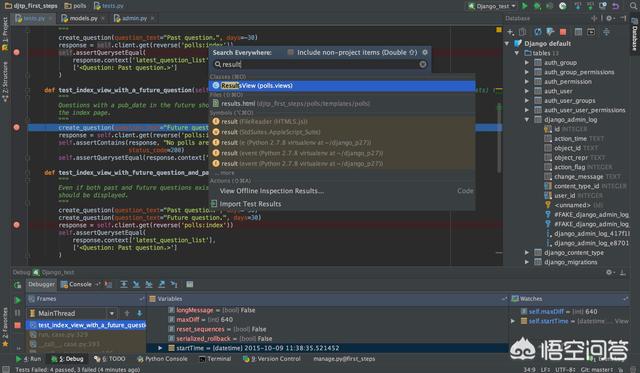Viewport: 640px width, 373px height.
Task: Stop the database action with red square
Action: [x=563, y=32]
